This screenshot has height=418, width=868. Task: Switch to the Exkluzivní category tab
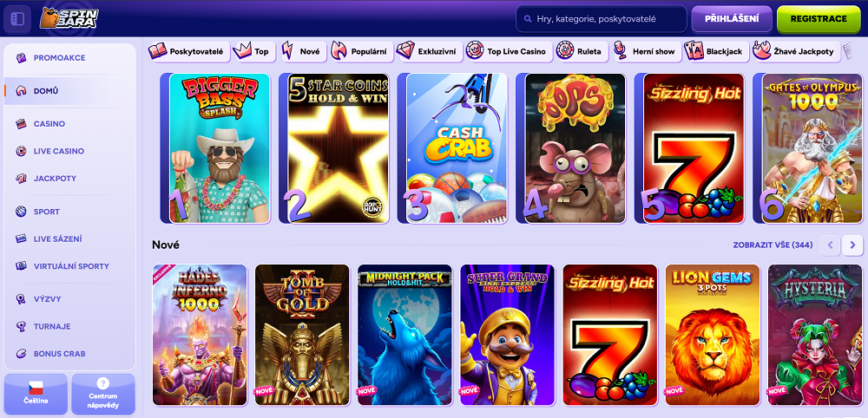[429, 51]
